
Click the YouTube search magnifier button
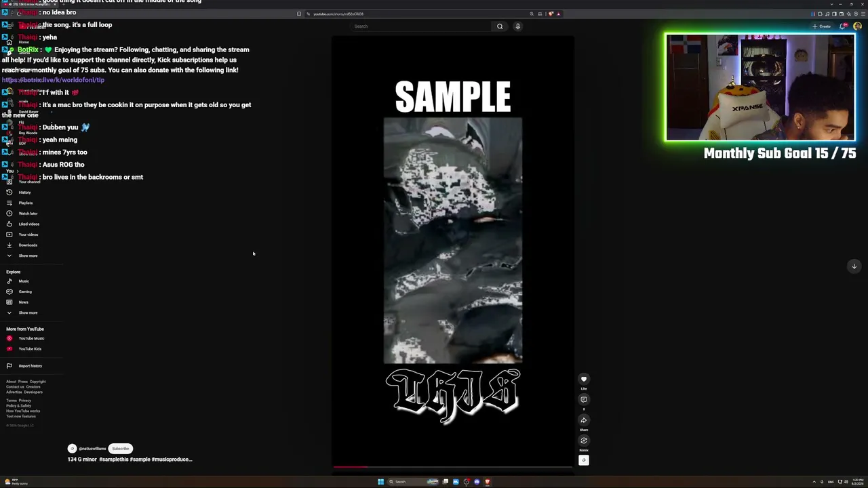click(x=500, y=26)
